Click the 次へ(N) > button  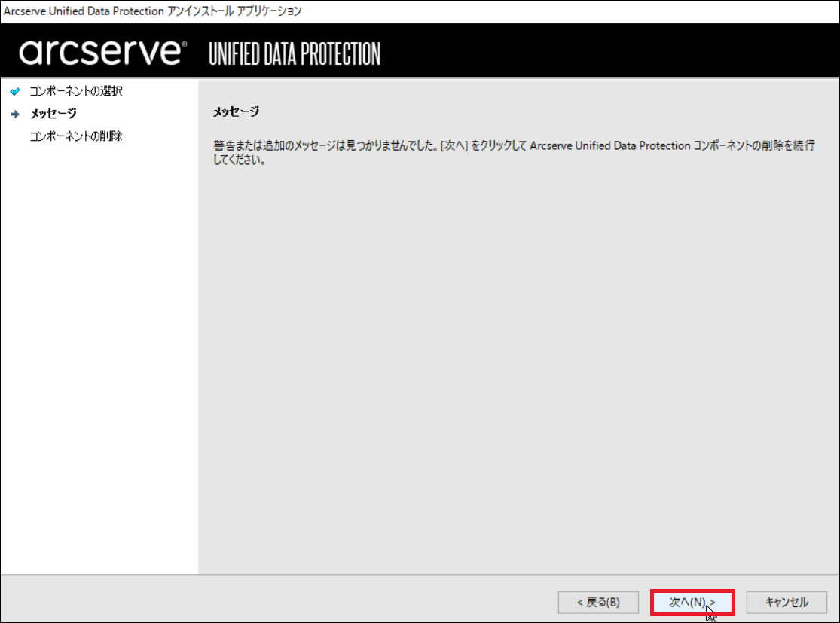(x=692, y=602)
